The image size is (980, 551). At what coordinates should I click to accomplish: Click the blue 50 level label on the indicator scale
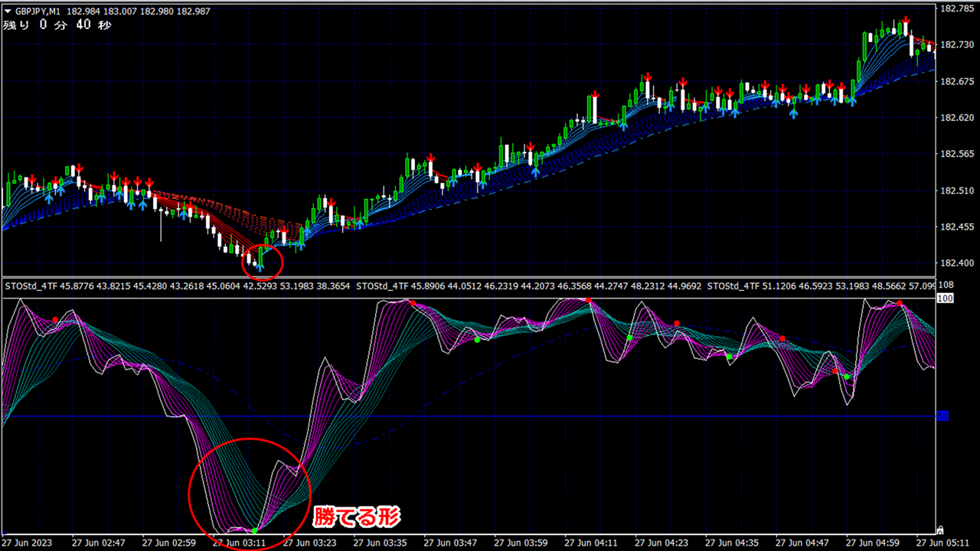[x=943, y=416]
